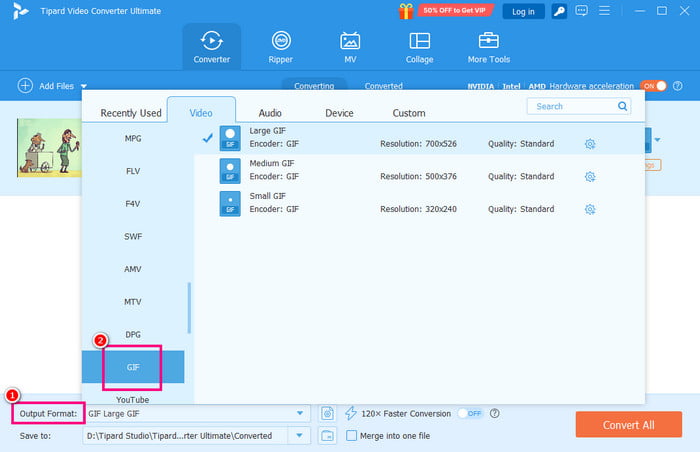The image size is (700, 452).
Task: Expand the Output Format dropdown
Action: 300,413
